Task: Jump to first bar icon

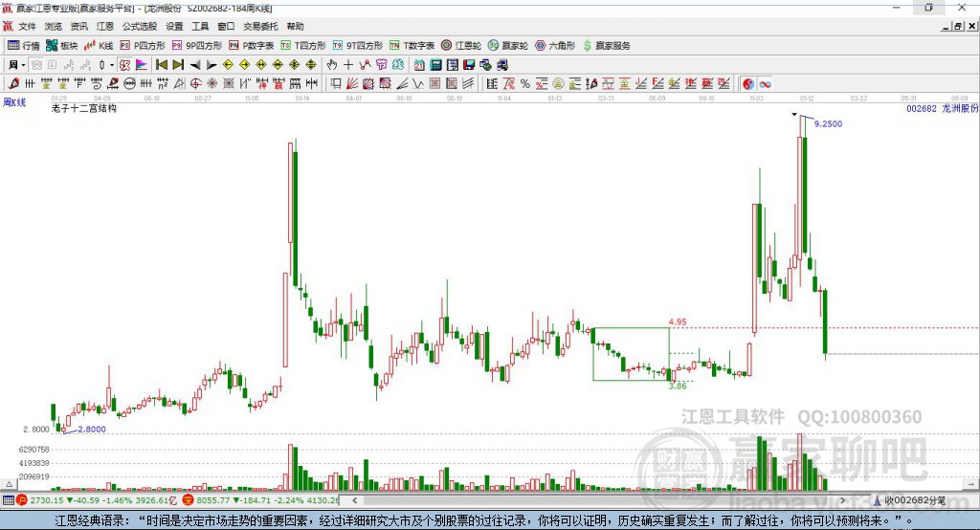Action: click(x=161, y=65)
